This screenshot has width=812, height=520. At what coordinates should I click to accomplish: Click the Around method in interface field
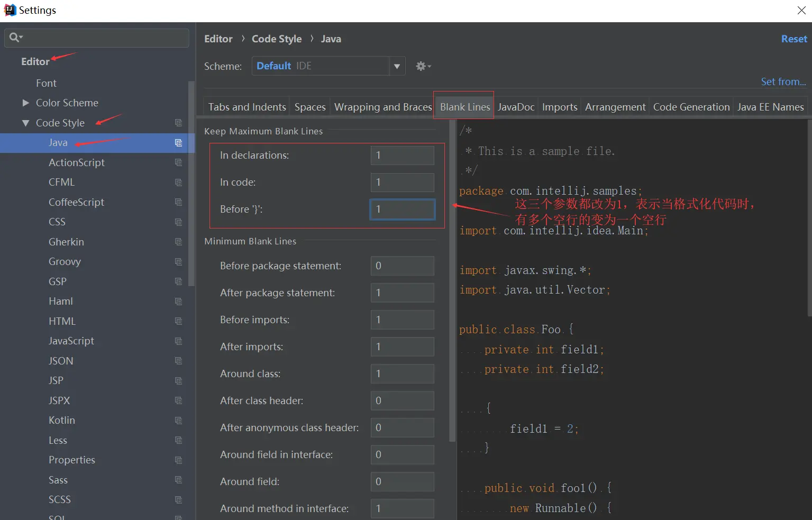click(x=403, y=509)
